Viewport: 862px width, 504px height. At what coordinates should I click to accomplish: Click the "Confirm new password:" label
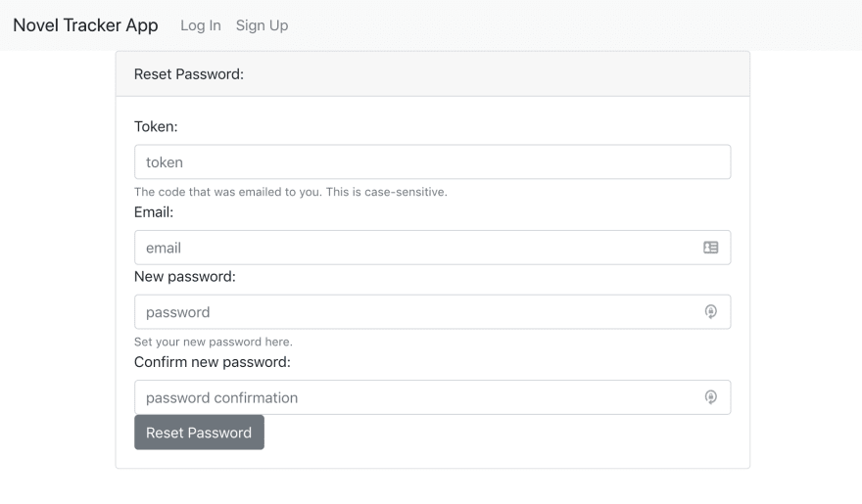pos(213,362)
